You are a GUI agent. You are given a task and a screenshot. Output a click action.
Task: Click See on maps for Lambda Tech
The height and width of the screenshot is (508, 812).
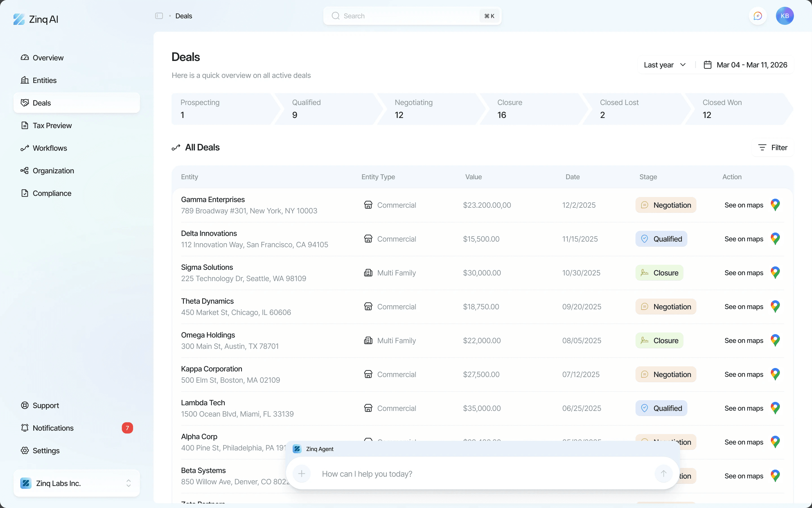click(743, 408)
